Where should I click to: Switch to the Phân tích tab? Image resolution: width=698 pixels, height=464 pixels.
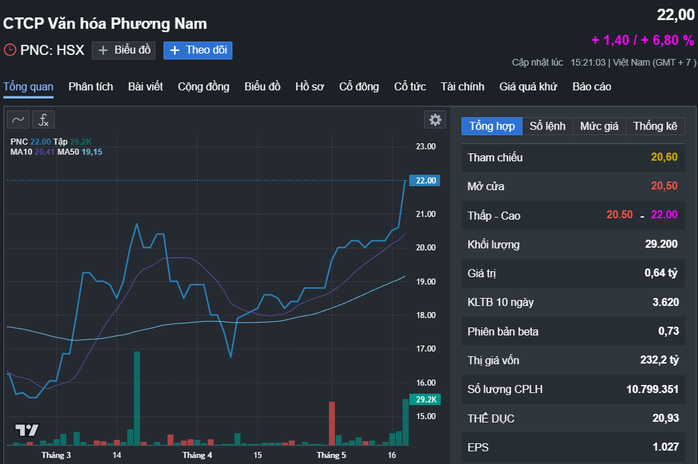90,87
